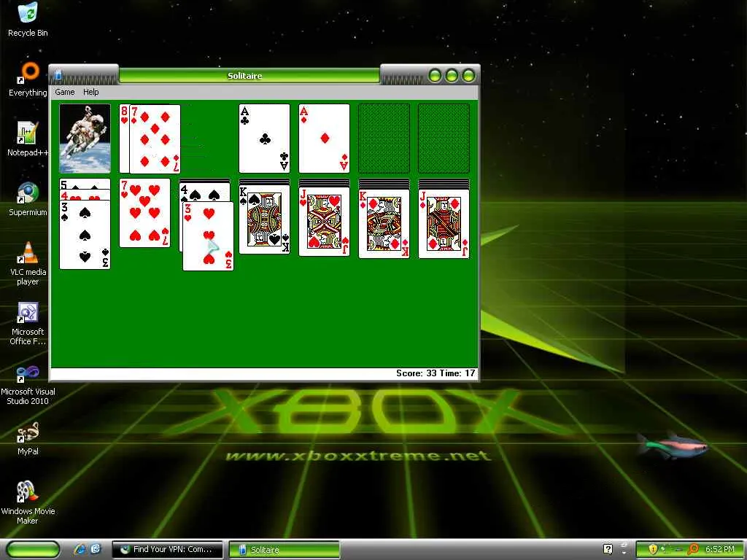747x560 pixels.
Task: Click the orange search tray icon
Action: pos(693,549)
